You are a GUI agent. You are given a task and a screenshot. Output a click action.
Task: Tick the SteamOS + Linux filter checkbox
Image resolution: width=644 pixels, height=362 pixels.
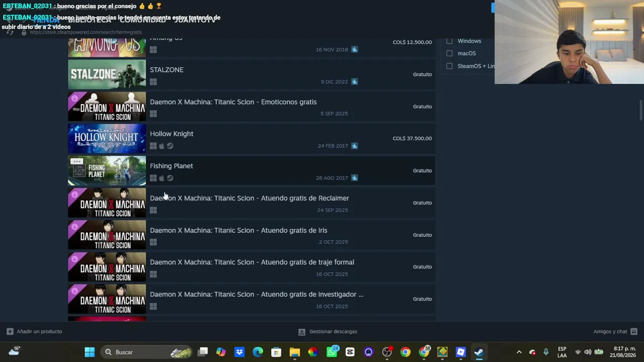tap(449, 66)
